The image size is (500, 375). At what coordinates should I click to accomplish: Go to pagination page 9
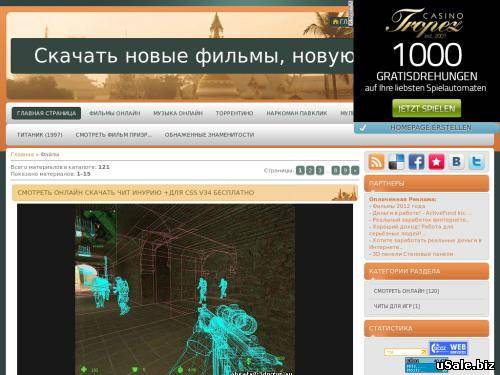[x=345, y=170]
